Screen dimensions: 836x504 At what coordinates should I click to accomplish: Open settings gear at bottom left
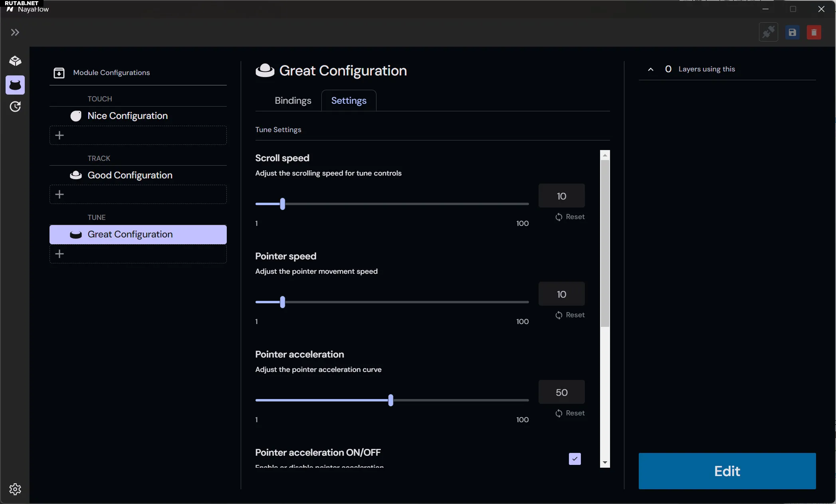[x=15, y=489]
